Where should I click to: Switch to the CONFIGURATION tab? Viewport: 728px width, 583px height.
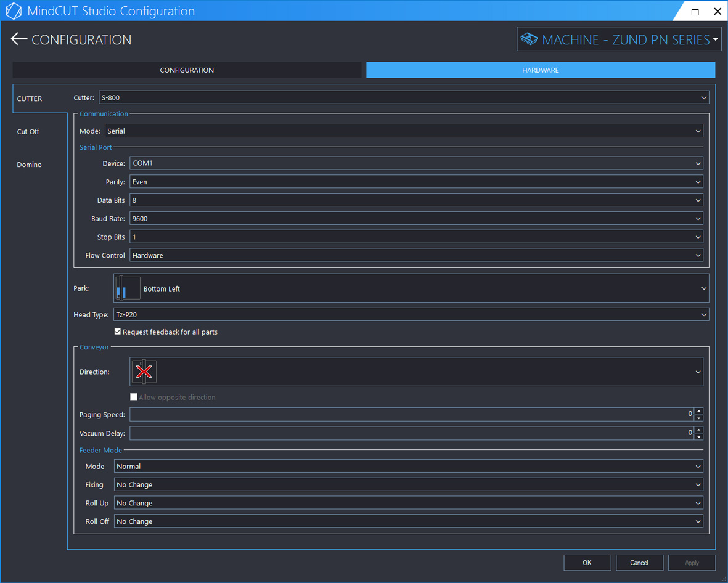tap(187, 70)
